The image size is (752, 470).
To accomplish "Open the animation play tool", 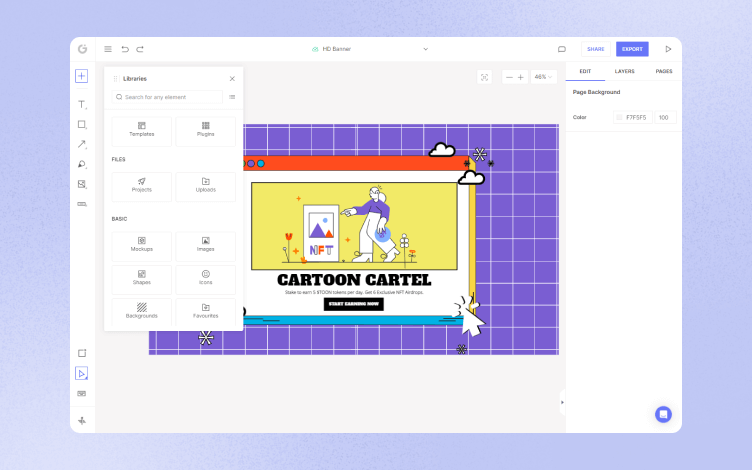I will point(82,374).
